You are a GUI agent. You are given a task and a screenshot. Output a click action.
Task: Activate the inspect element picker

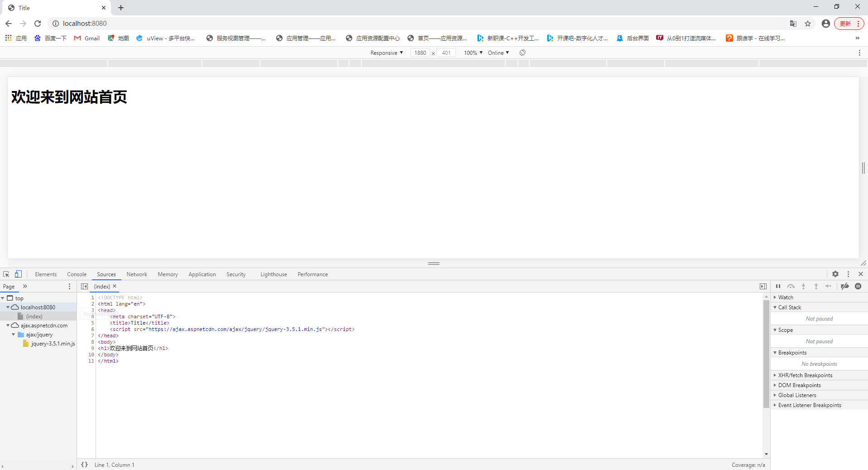[6, 274]
